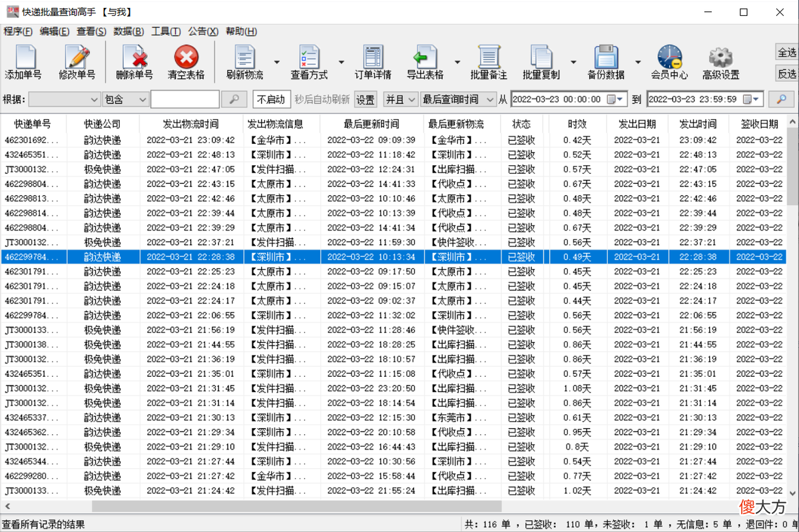
Task: Click the 批量复制 icon
Action: tap(541, 57)
